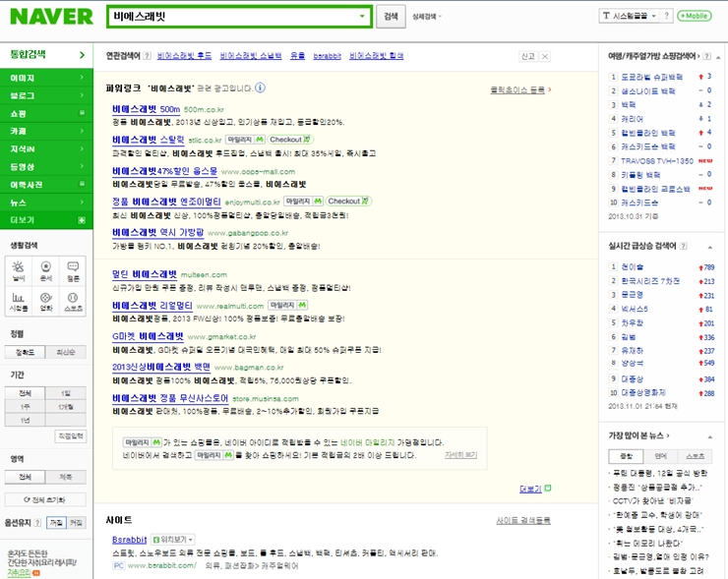
Task: Click the help icon next to 옵션유지
Action: click(x=37, y=523)
